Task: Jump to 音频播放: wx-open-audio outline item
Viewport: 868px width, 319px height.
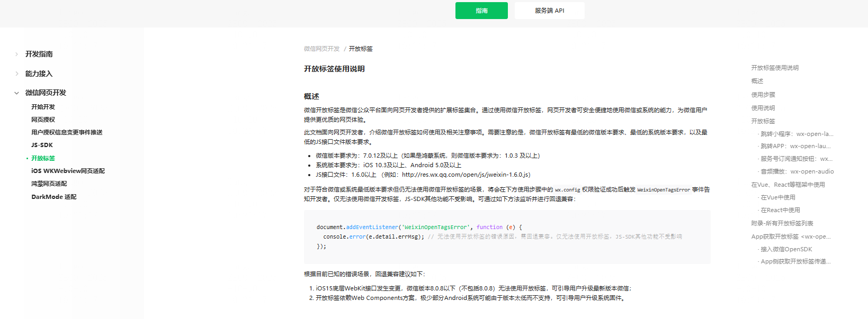Action: pyautogui.click(x=798, y=171)
